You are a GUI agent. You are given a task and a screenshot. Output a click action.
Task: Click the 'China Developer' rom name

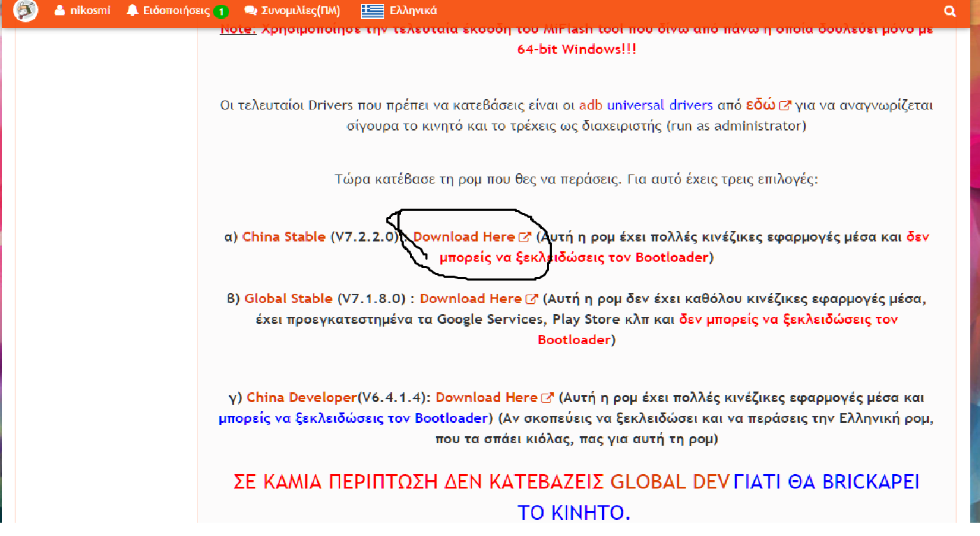click(302, 398)
